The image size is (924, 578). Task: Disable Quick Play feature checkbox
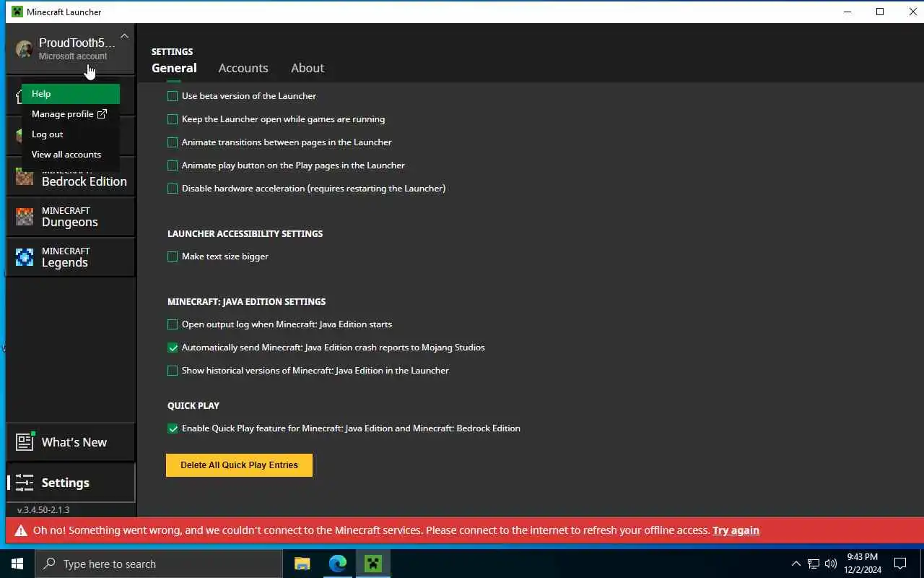coord(173,428)
